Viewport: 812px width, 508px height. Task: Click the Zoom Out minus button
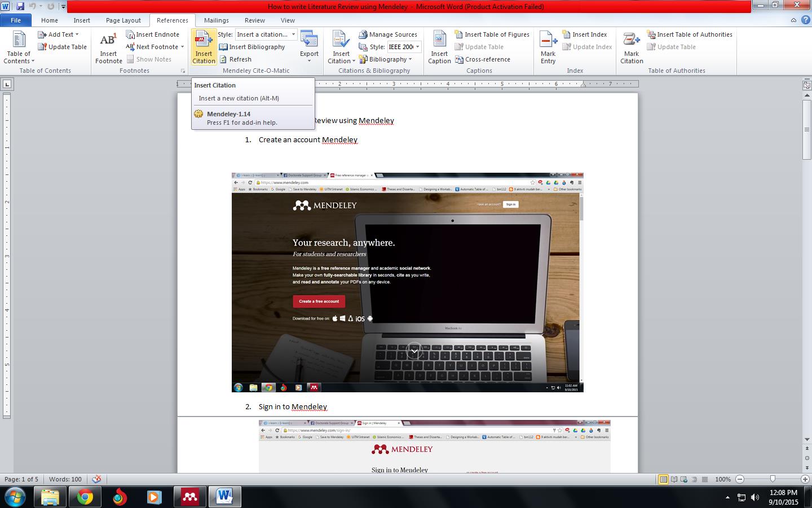coord(740,479)
